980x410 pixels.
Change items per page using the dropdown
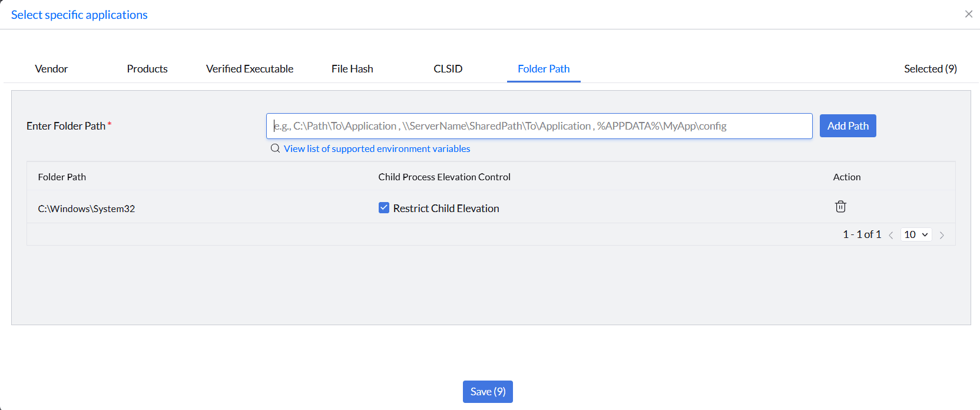click(x=916, y=234)
